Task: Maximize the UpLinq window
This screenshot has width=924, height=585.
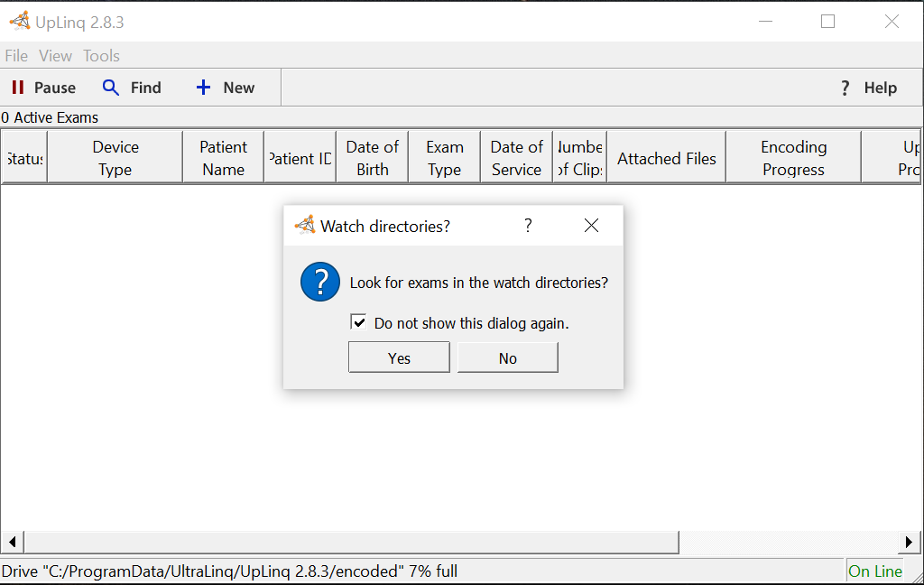Action: pyautogui.click(x=828, y=22)
